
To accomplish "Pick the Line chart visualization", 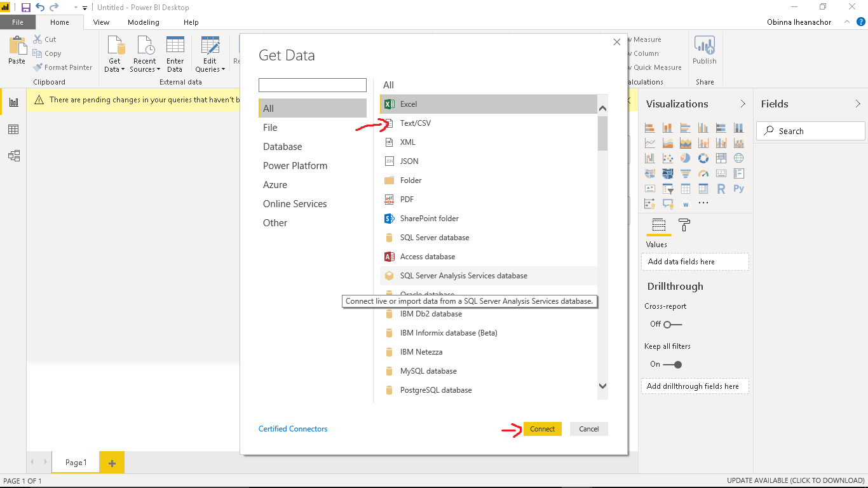I will [649, 143].
